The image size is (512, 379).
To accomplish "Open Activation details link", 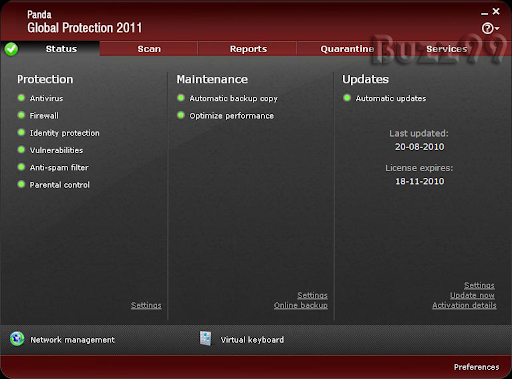I will 464,305.
